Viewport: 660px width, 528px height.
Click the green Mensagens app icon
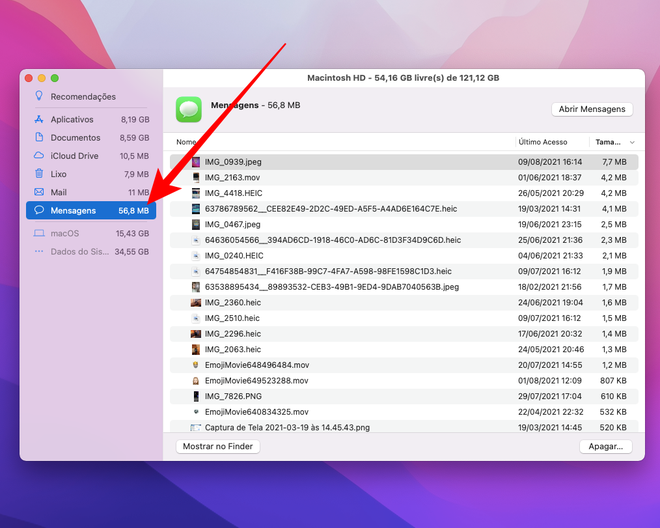coord(189,109)
